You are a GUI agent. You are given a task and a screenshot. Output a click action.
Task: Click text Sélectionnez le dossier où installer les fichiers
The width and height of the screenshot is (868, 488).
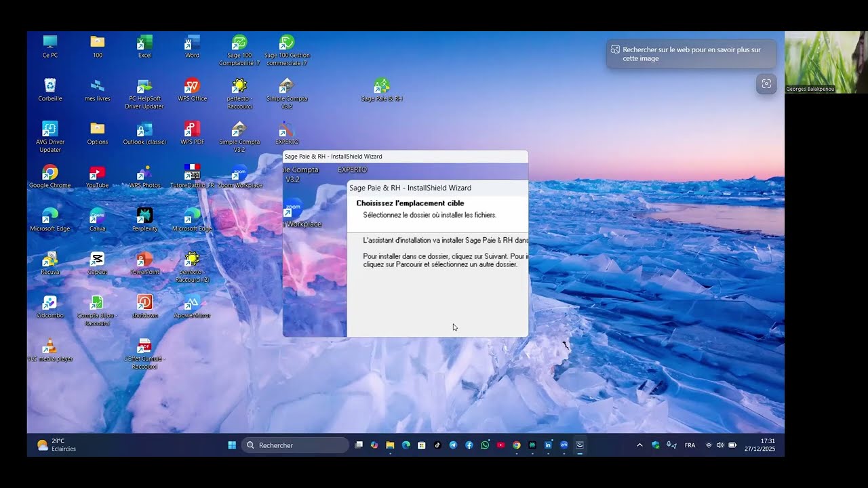(x=430, y=215)
